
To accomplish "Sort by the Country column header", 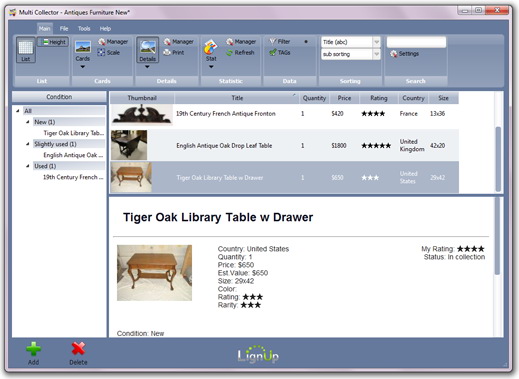I will point(413,98).
